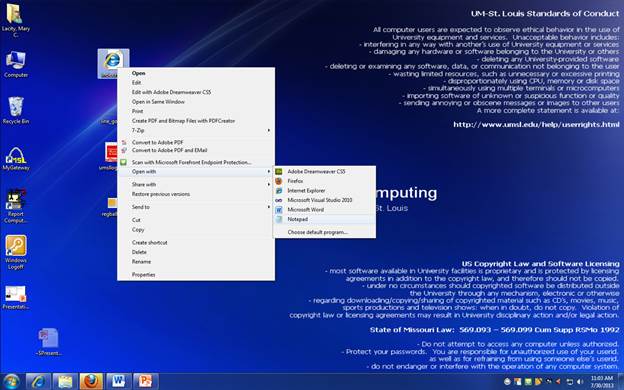Choose Restore previous versions
Screen dimensions: 624x390
(195, 194)
